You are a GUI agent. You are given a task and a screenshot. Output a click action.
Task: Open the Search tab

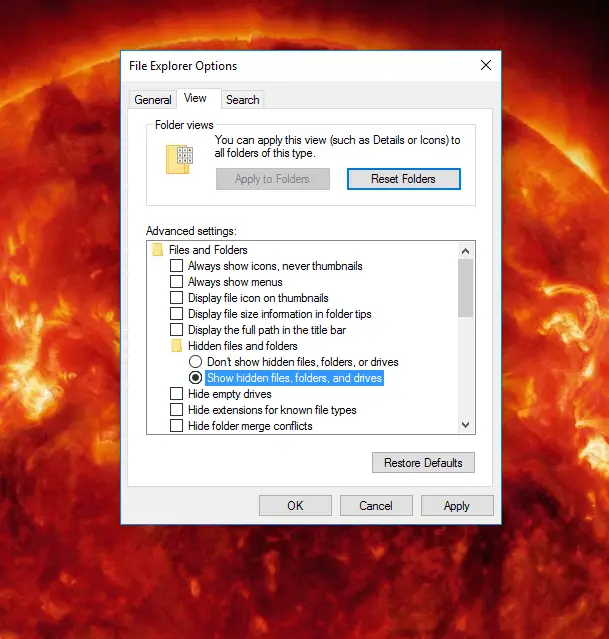pyautogui.click(x=243, y=100)
